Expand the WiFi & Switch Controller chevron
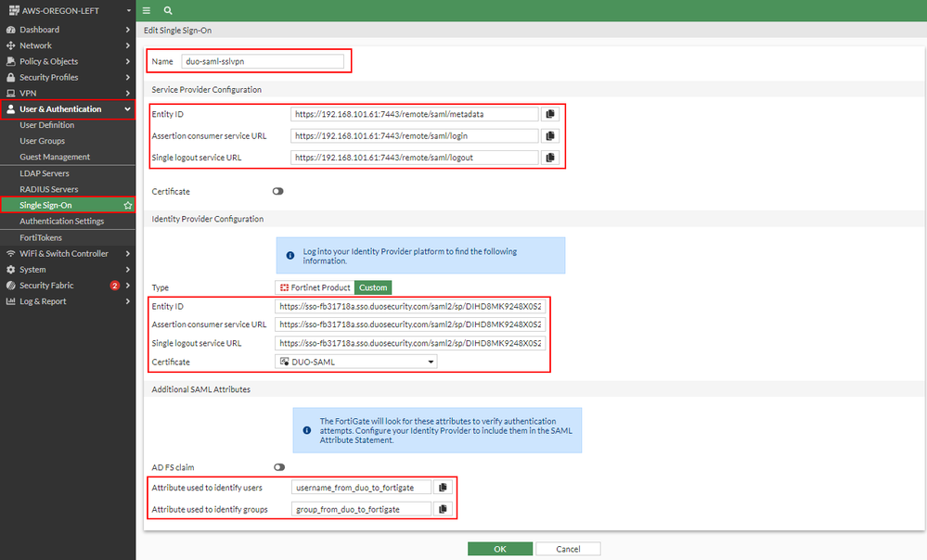The image size is (927, 560). click(128, 253)
